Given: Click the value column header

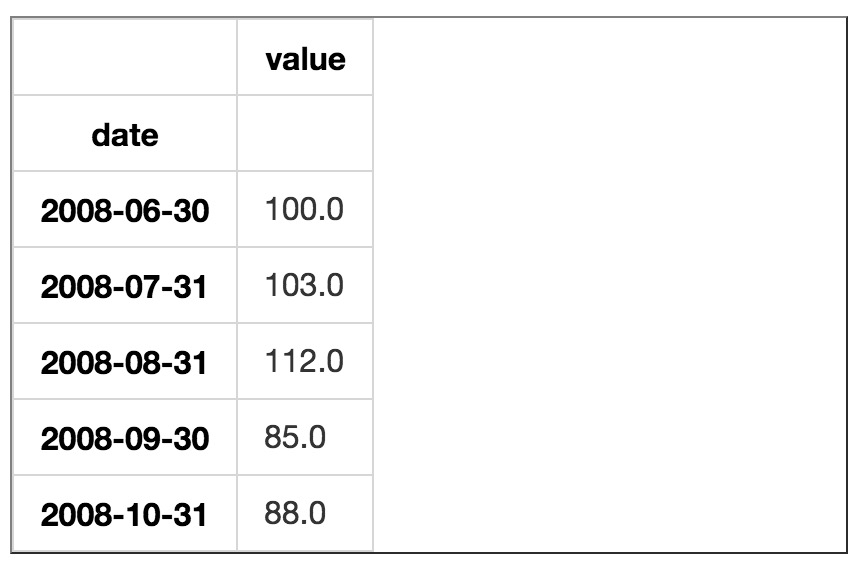Looking at the screenshot, I should point(305,59).
